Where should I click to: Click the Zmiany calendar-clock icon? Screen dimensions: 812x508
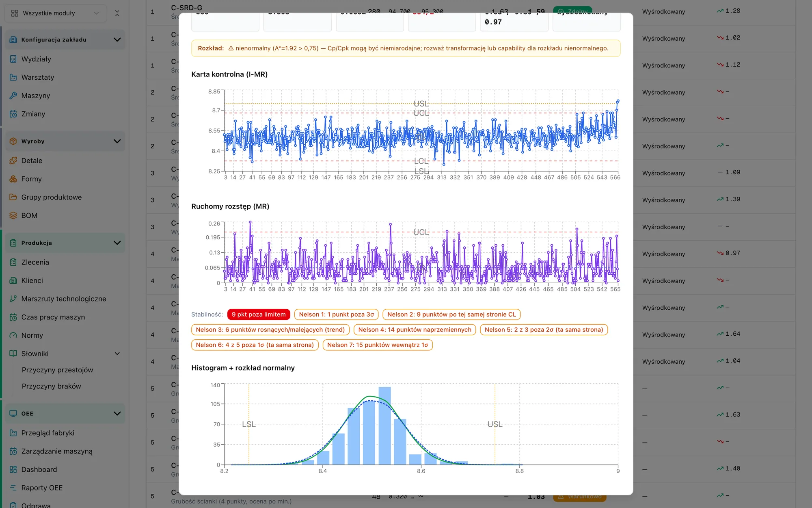coord(13,114)
